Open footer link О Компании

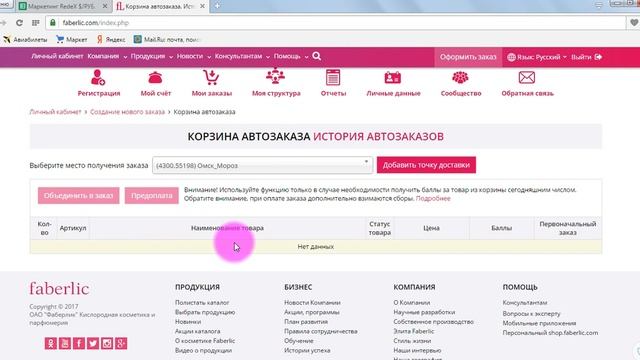(x=411, y=302)
